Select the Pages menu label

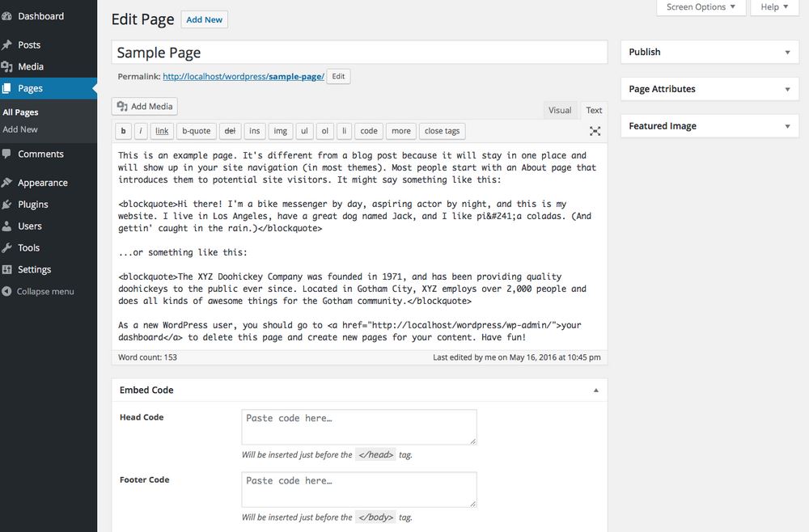[x=30, y=88]
